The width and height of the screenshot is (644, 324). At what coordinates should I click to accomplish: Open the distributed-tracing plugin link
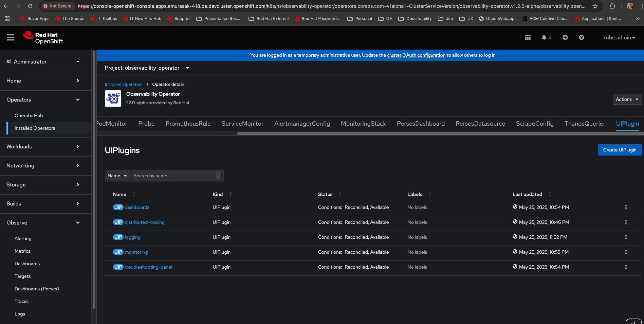pyautogui.click(x=145, y=222)
